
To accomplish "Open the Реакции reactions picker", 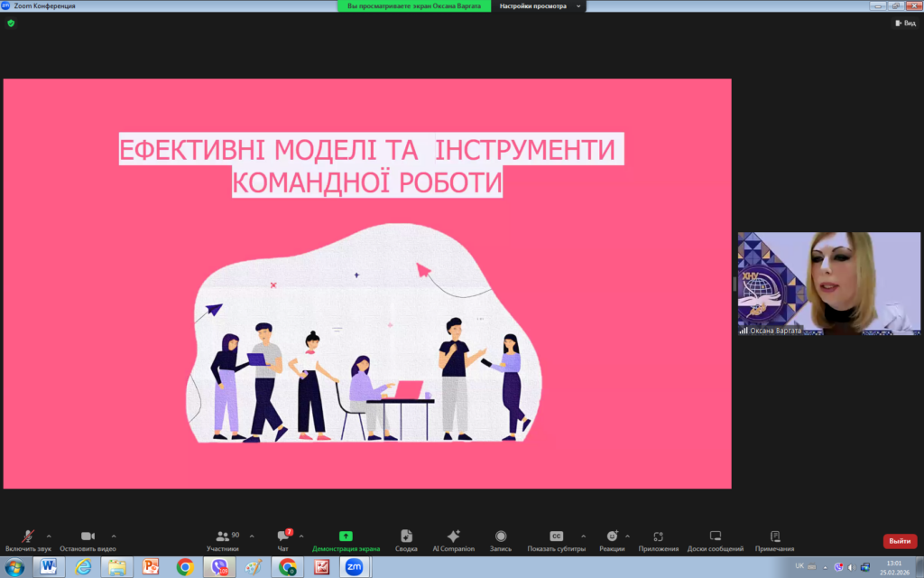I will pyautogui.click(x=612, y=536).
